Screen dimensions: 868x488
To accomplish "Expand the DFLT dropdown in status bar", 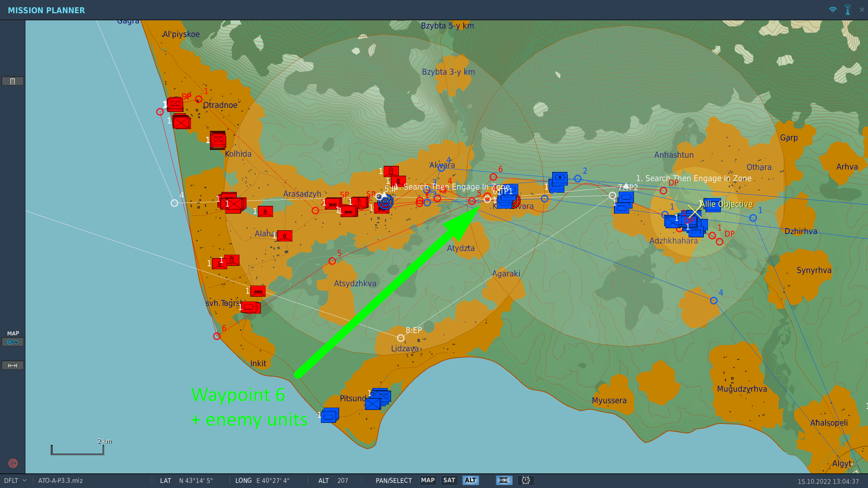I will click(15, 481).
